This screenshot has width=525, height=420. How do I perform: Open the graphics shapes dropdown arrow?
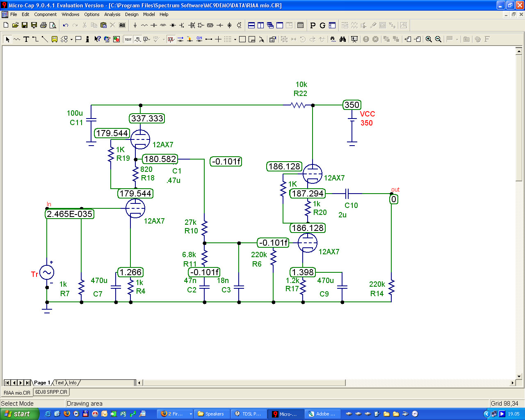[x=71, y=39]
